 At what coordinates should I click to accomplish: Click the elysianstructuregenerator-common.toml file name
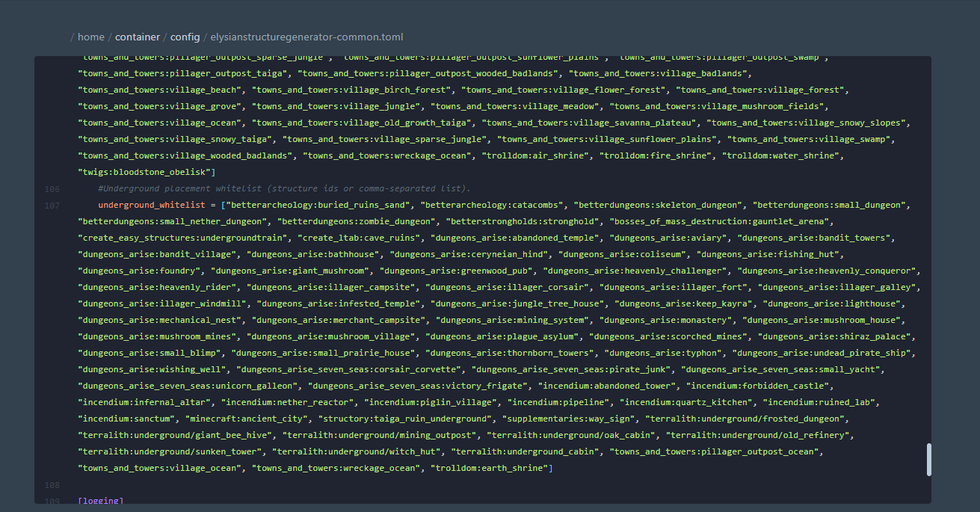coord(307,37)
